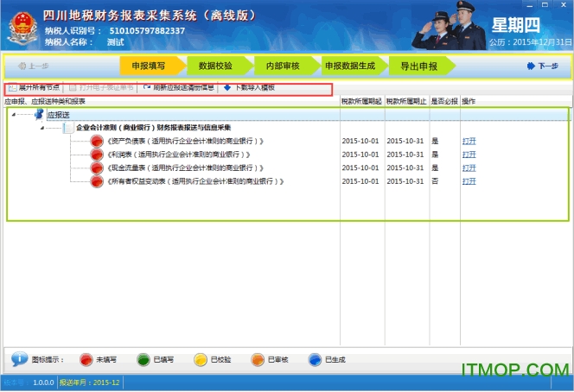Click red status icon beside 现金流量表

pos(97,168)
